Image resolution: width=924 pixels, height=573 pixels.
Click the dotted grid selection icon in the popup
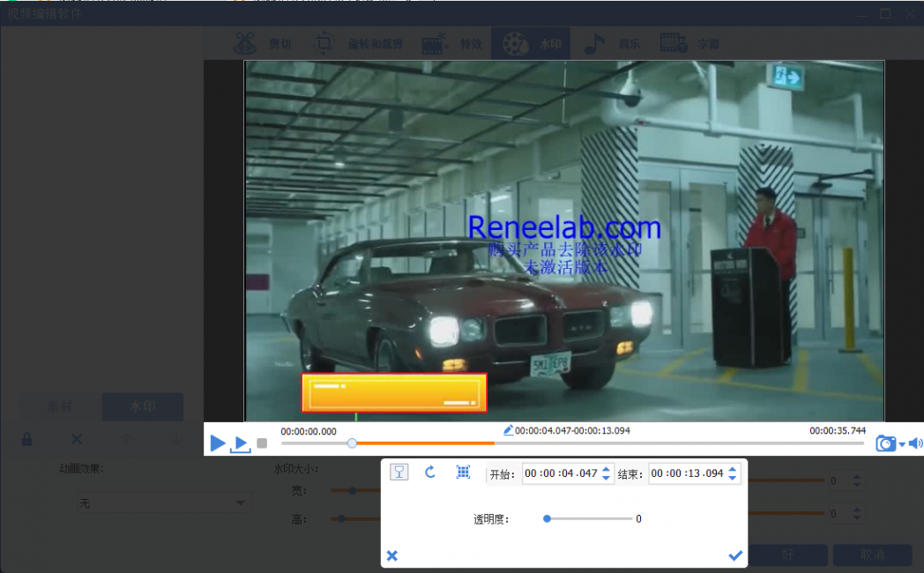click(463, 472)
